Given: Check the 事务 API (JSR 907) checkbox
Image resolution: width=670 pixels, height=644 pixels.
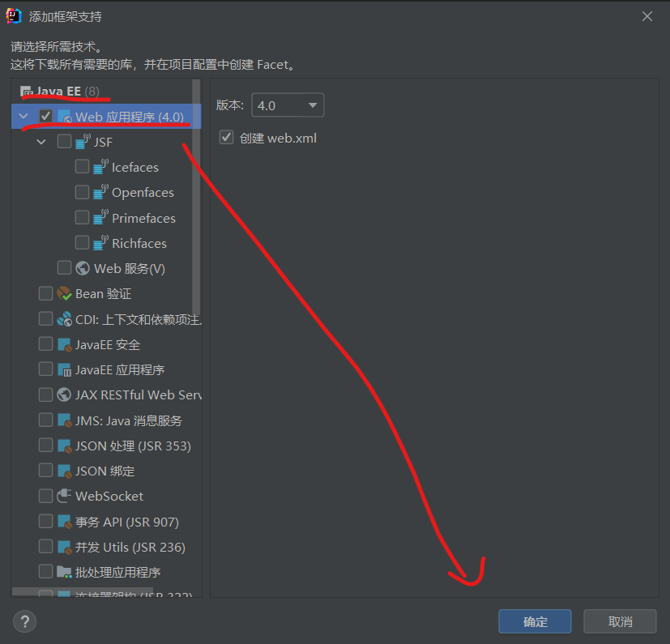Looking at the screenshot, I should [45, 522].
